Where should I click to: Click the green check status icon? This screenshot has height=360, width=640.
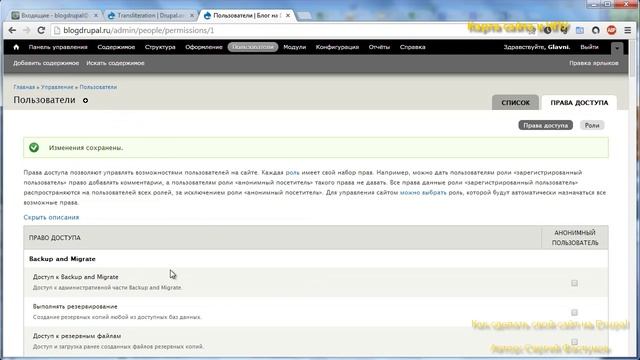click(x=34, y=147)
